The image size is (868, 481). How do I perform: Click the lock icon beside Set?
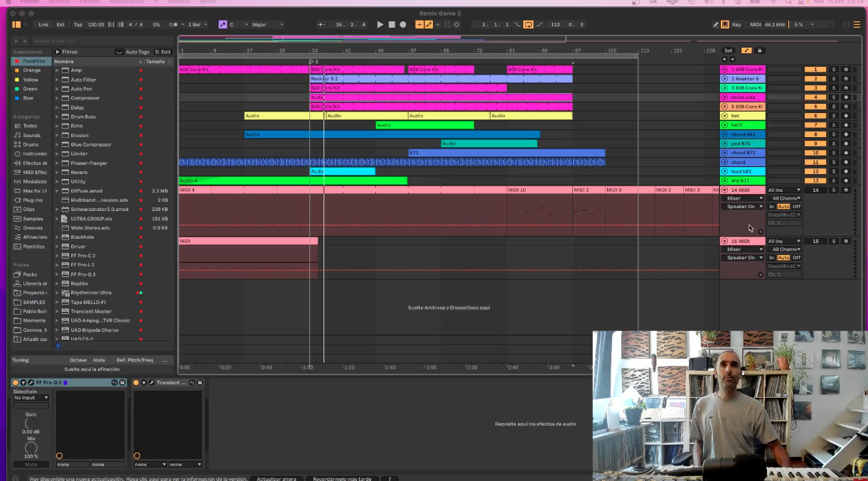coord(759,50)
